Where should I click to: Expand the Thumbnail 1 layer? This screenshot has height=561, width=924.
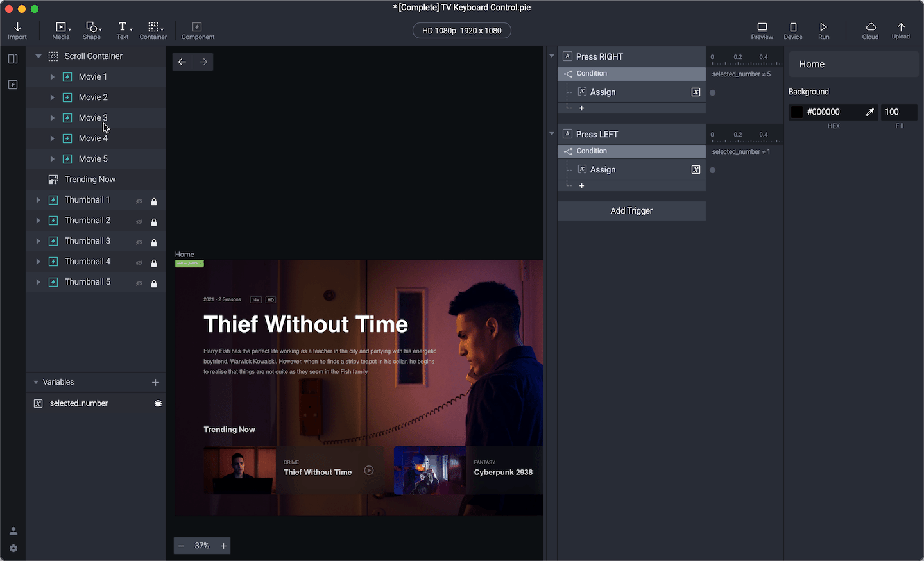[x=38, y=200]
